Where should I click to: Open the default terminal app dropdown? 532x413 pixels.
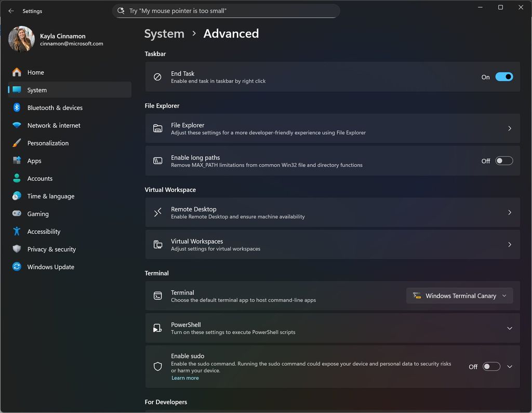point(459,295)
